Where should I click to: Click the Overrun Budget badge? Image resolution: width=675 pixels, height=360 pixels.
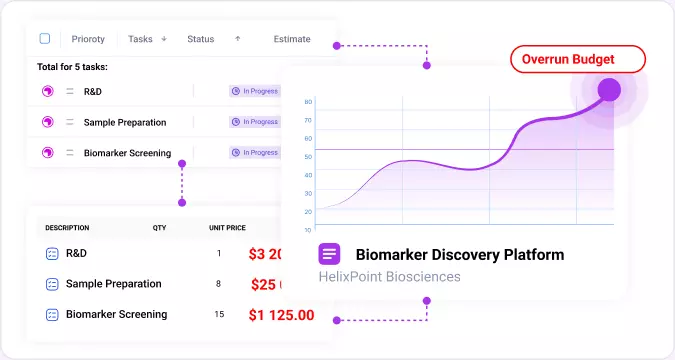[578, 59]
